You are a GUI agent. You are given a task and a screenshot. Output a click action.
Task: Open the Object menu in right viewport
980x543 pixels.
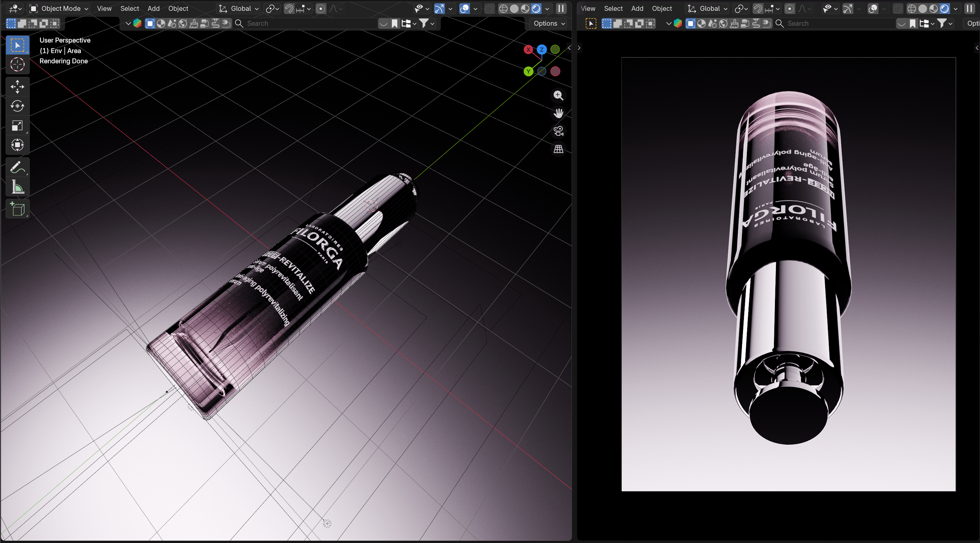tap(662, 8)
